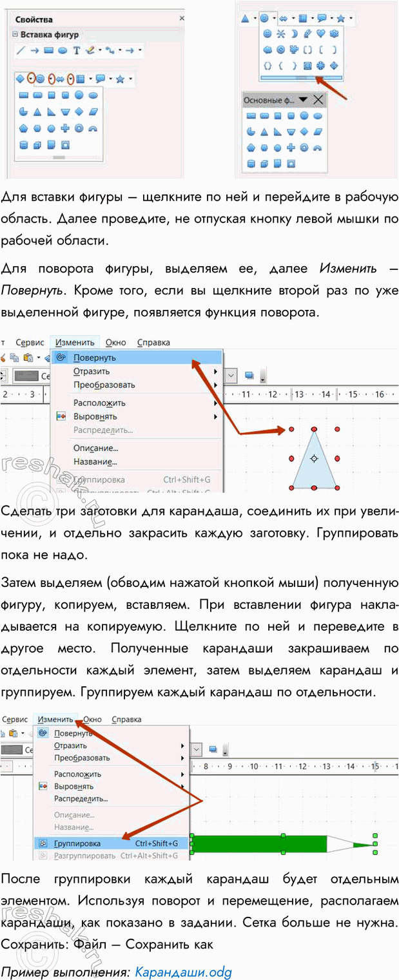Open the Окно menu above the triangle drawing
Screen dimensions: 399x980
coord(116,342)
